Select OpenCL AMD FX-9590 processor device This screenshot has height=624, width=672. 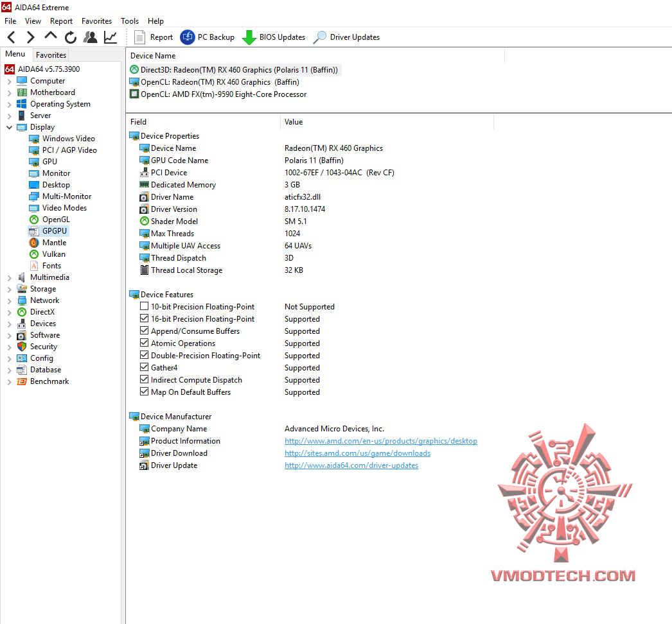pos(218,94)
